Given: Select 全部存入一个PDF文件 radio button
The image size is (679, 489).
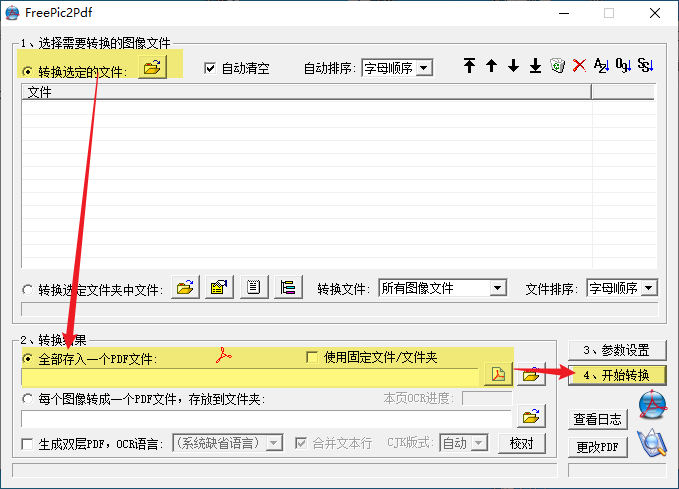Looking at the screenshot, I should [x=27, y=359].
